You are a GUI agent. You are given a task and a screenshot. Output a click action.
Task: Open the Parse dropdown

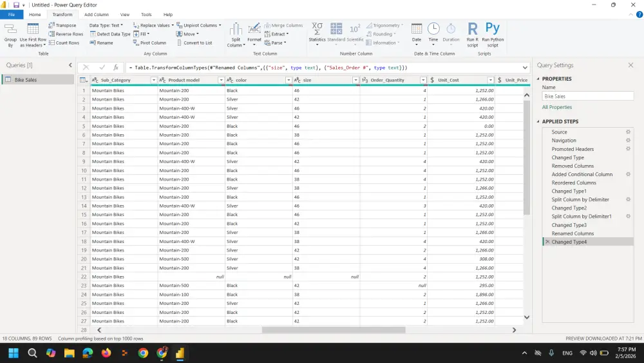click(275, 43)
